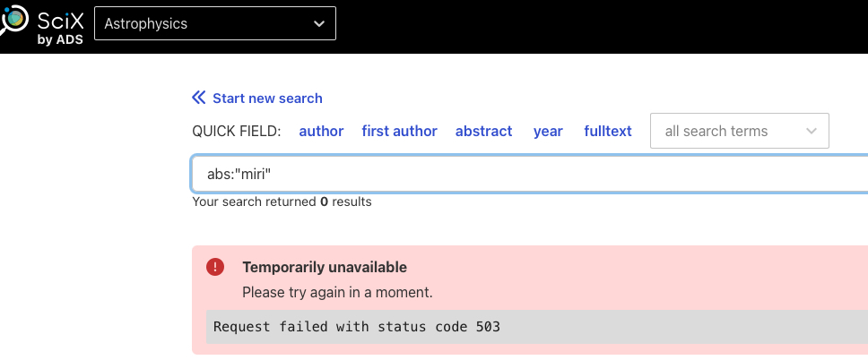Insert the fulltext quick field
This screenshot has height=360, width=868.
pos(608,132)
